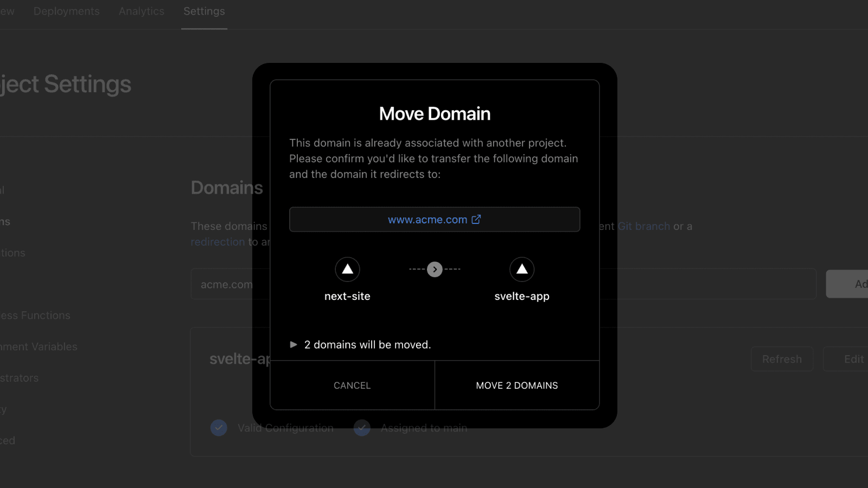
Task: Follow the Git branch link
Action: [x=644, y=226]
